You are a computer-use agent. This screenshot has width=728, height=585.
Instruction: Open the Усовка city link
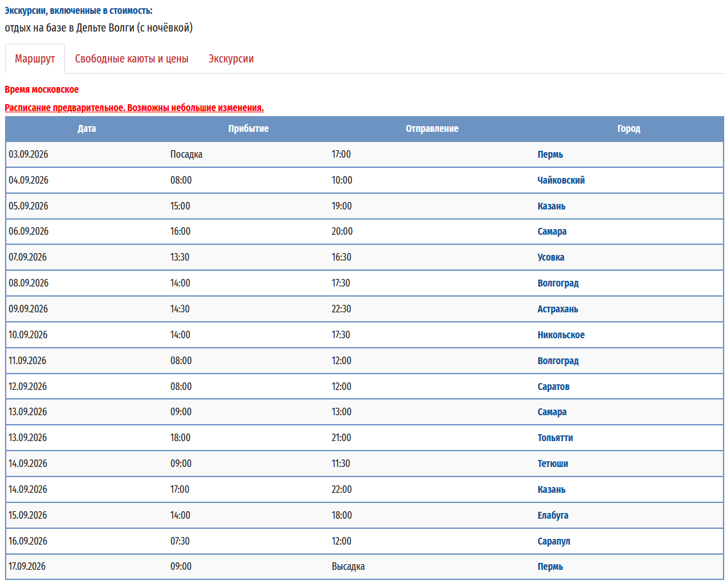pyautogui.click(x=551, y=257)
